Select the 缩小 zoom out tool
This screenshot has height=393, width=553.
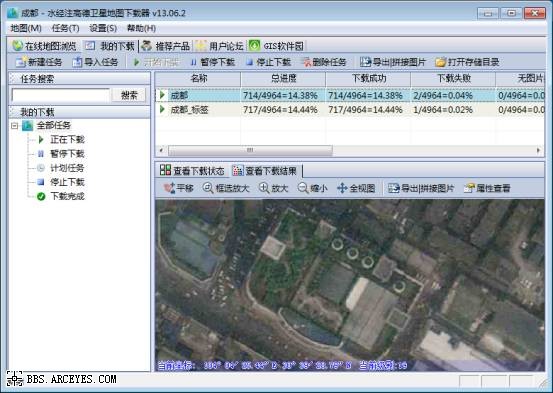(312, 188)
